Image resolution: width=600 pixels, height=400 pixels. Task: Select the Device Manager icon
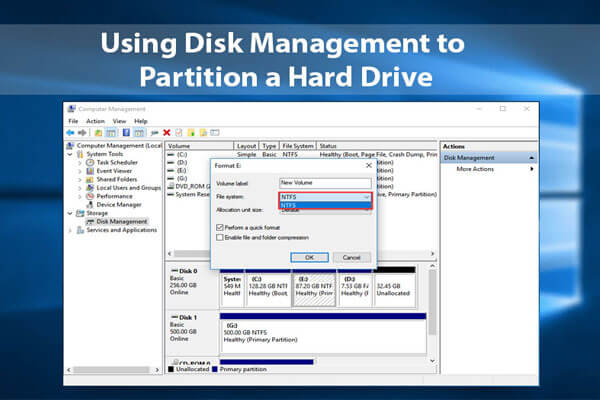point(90,205)
